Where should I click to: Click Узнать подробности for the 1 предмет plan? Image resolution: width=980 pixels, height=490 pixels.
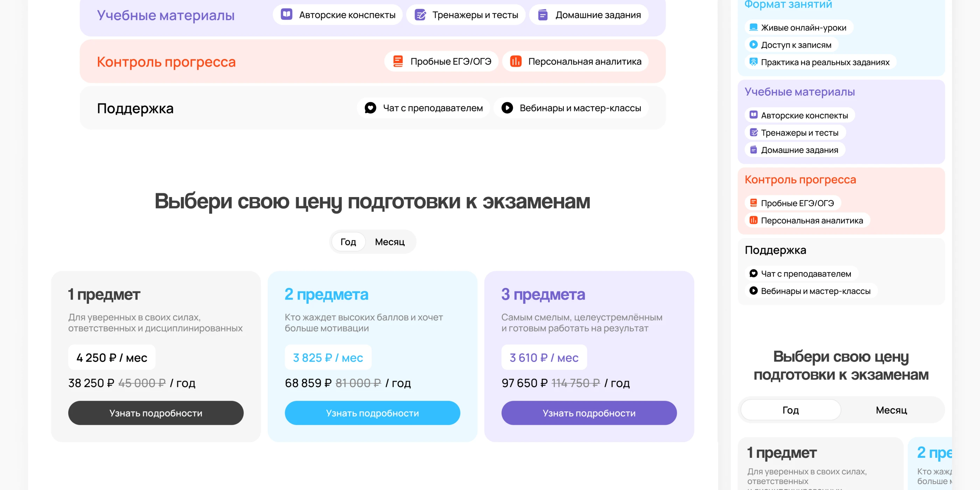[x=156, y=413]
